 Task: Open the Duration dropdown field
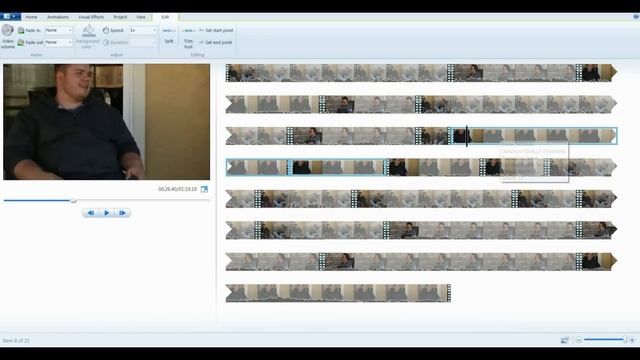[143, 42]
